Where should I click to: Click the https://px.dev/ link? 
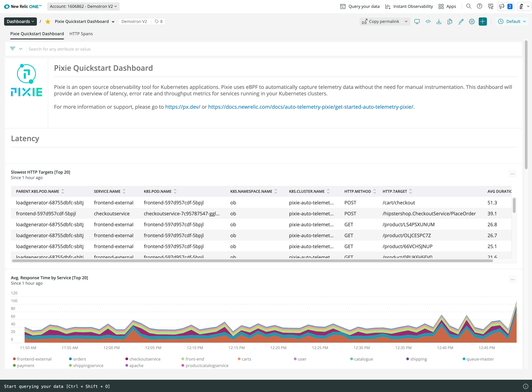pyautogui.click(x=182, y=107)
